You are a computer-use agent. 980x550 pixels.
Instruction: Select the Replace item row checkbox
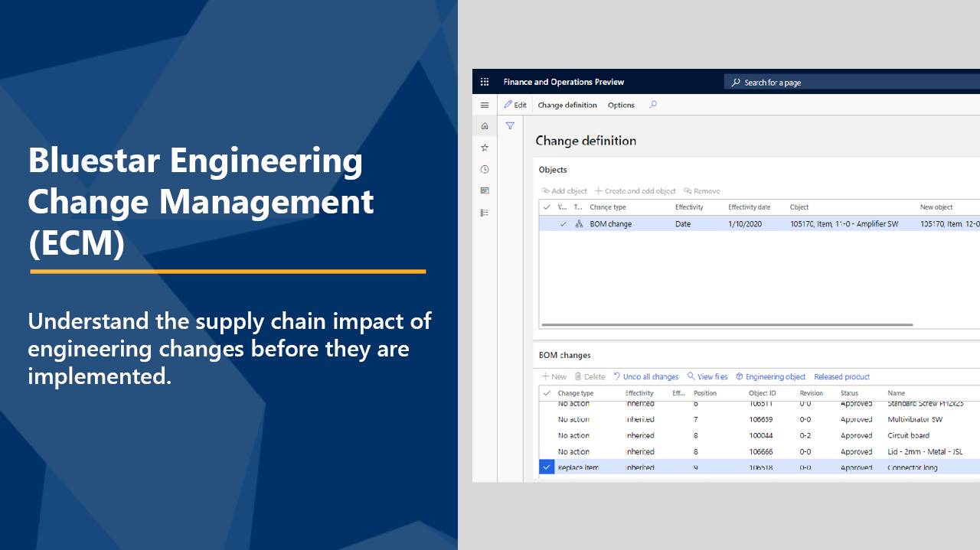tap(546, 467)
